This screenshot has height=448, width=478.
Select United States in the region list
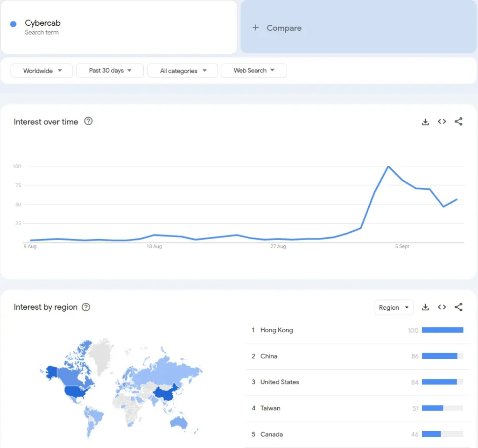point(357,382)
